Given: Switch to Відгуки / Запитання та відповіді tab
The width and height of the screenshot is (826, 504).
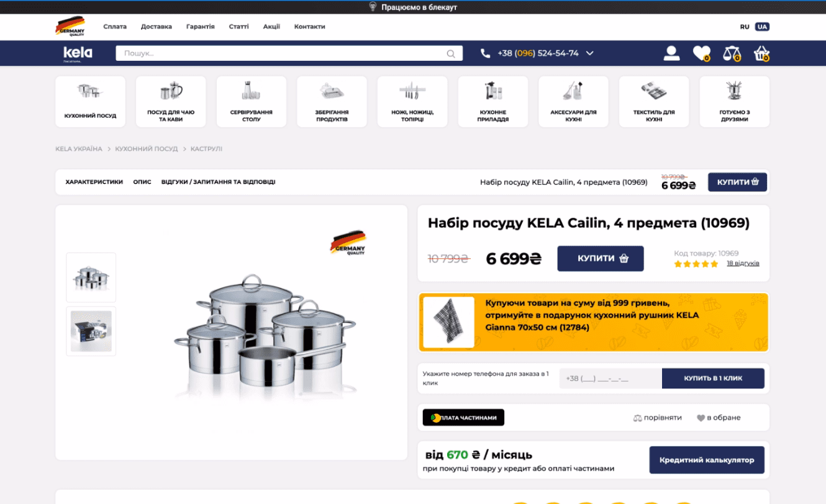Looking at the screenshot, I should point(218,182).
